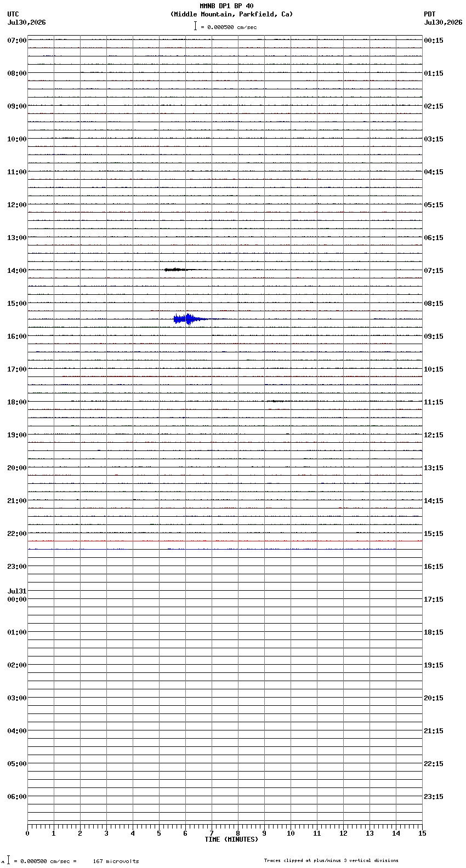Click the '13:00' UTC time label

pyautogui.click(x=17, y=238)
